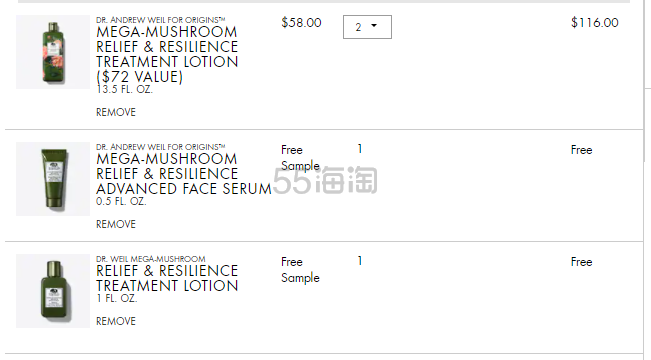Remove the 1 fl. oz. lotion sample
Image resolution: width=651 pixels, height=360 pixels.
click(x=116, y=321)
